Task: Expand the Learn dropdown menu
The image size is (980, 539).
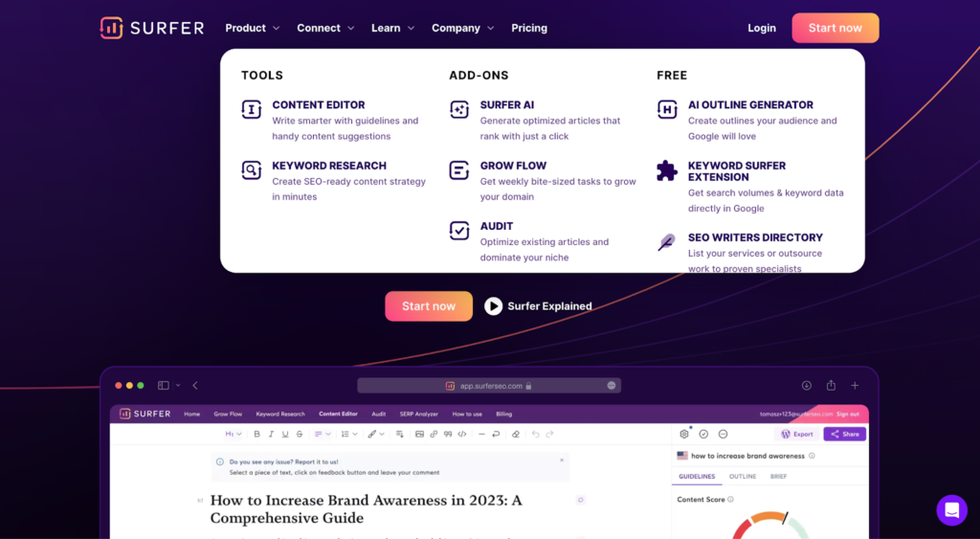Action: (393, 28)
